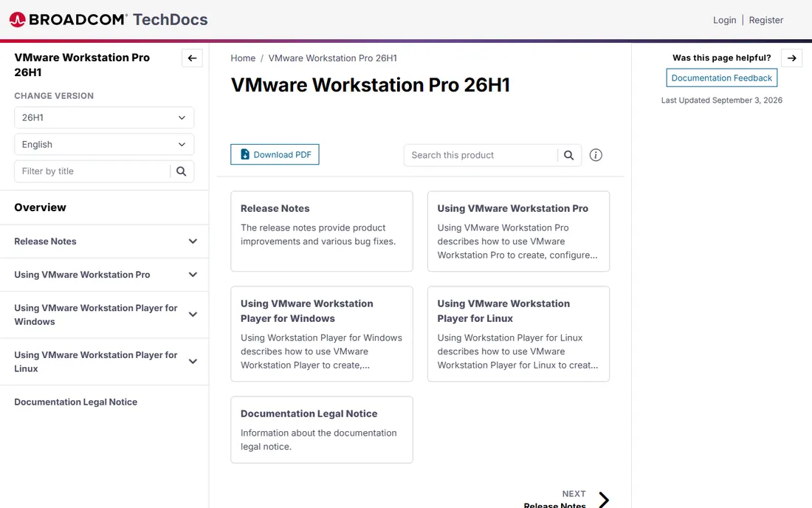Click the TechDocs header title
The image size is (812, 508).
point(170,20)
